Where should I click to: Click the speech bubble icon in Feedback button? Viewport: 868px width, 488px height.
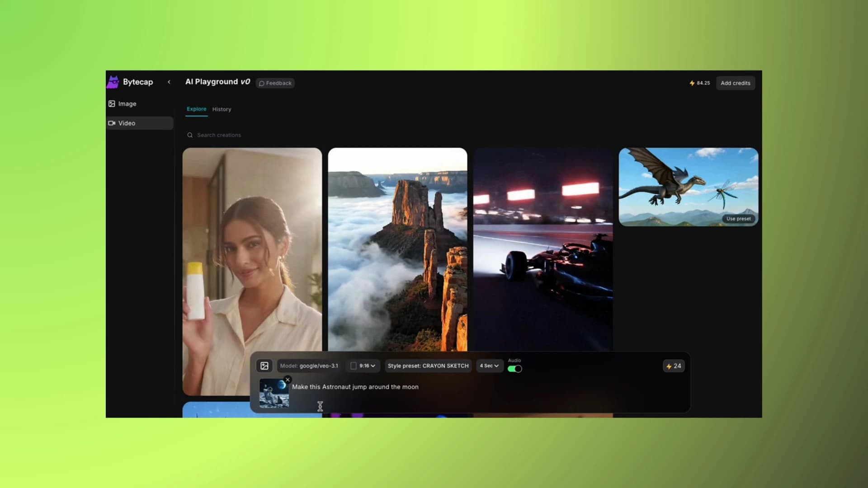tap(262, 83)
